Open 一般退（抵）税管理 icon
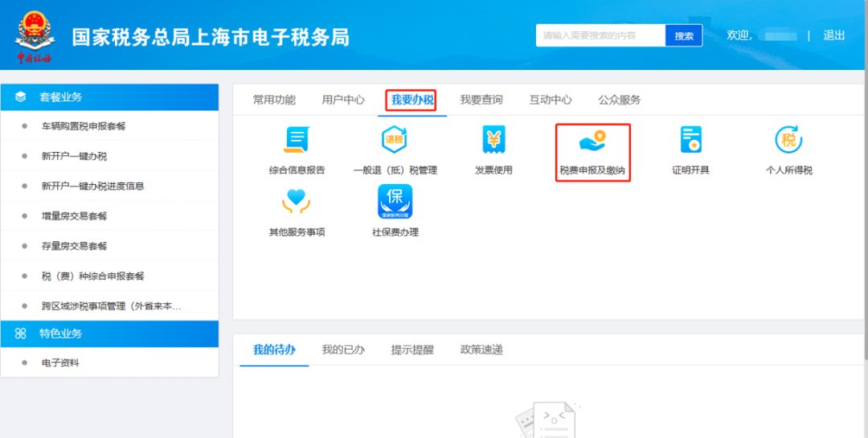This screenshot has height=438, width=868. [395, 141]
